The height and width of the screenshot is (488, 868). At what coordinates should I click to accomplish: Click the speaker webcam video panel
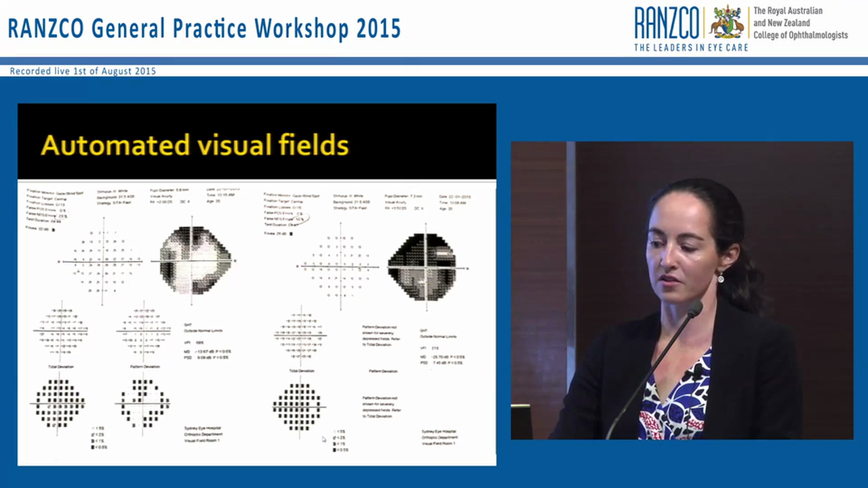point(682,290)
